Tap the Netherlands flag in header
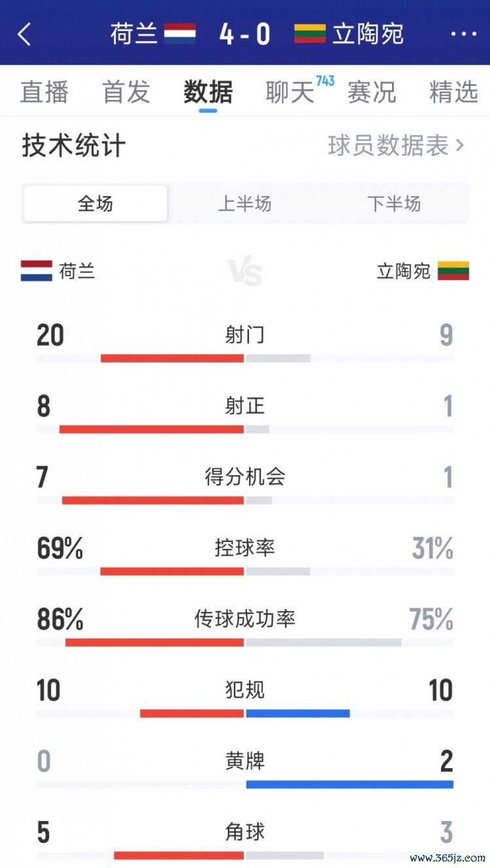490x868 pixels. coord(180,34)
